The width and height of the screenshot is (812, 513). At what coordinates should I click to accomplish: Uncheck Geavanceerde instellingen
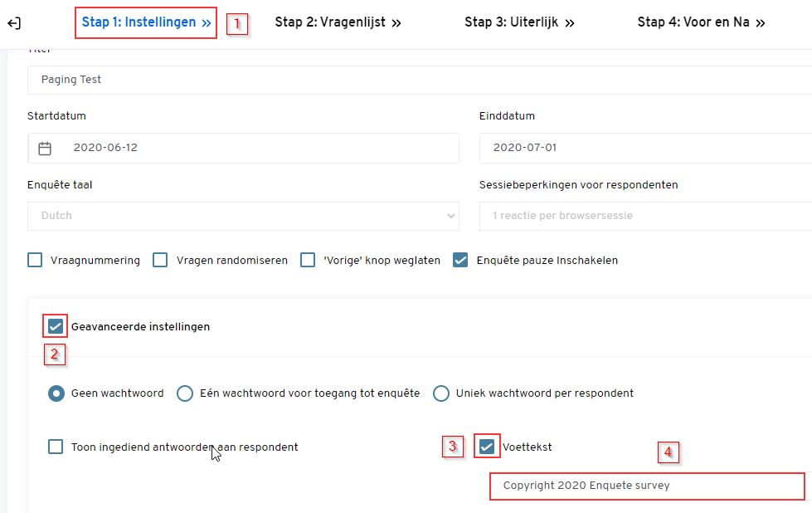point(54,326)
